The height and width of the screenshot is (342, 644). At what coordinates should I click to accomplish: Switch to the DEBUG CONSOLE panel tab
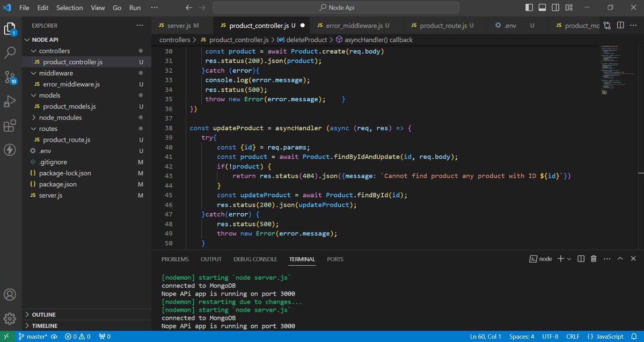click(x=255, y=259)
